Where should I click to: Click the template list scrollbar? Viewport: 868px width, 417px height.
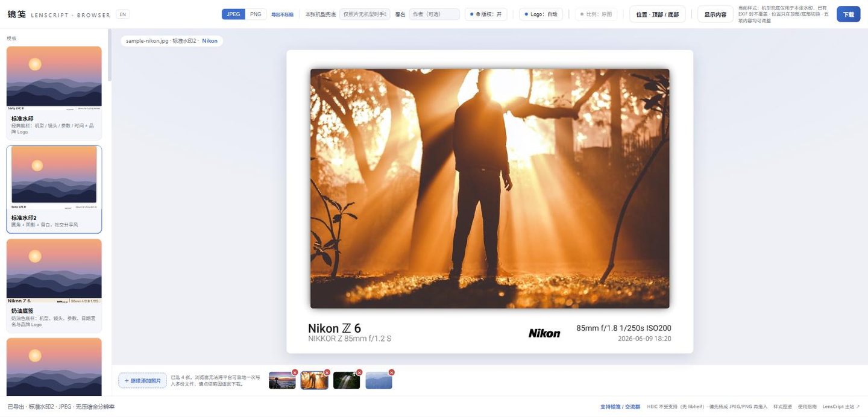109,55
